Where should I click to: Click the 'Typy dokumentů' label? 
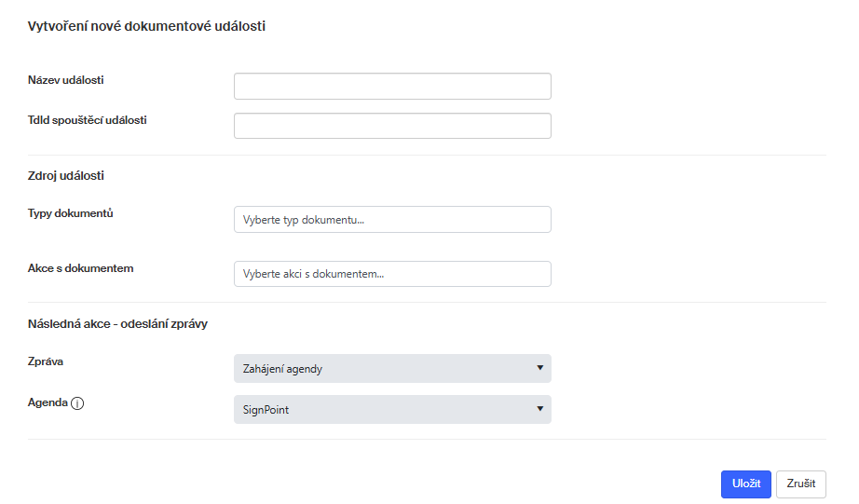click(x=71, y=213)
